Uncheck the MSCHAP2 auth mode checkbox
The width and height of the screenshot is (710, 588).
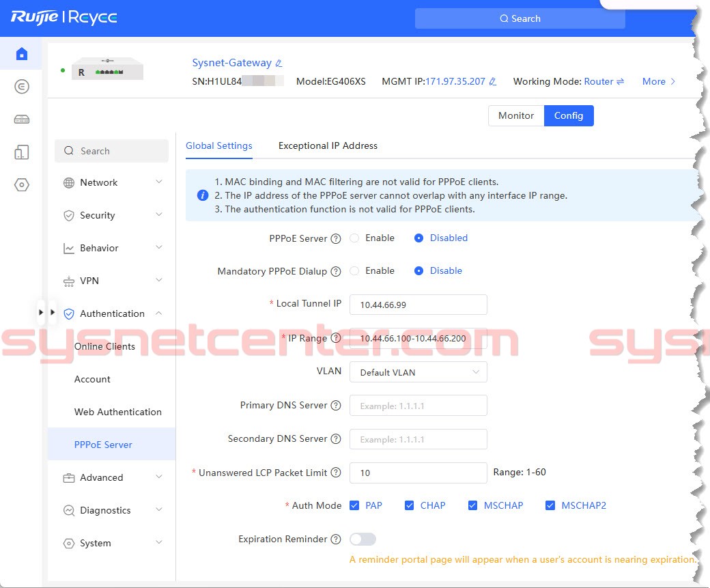pyautogui.click(x=550, y=505)
